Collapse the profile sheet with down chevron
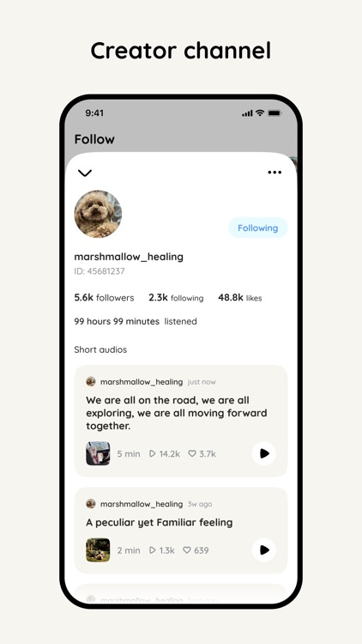362x644 pixels. point(85,173)
